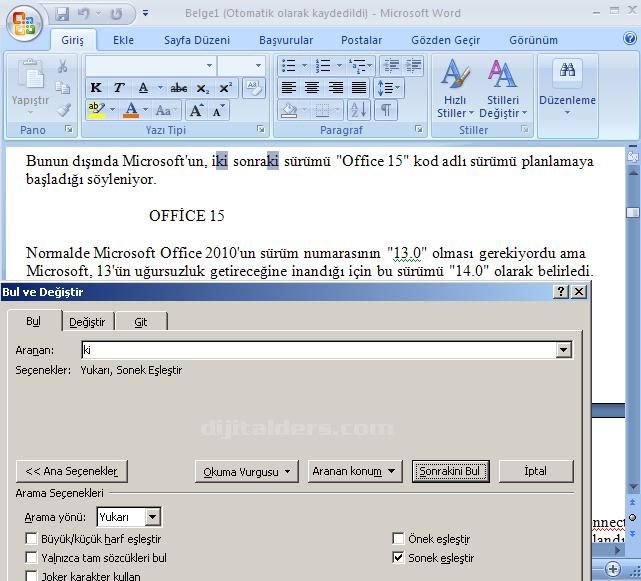
Task: Align text right
Action: (x=336, y=88)
